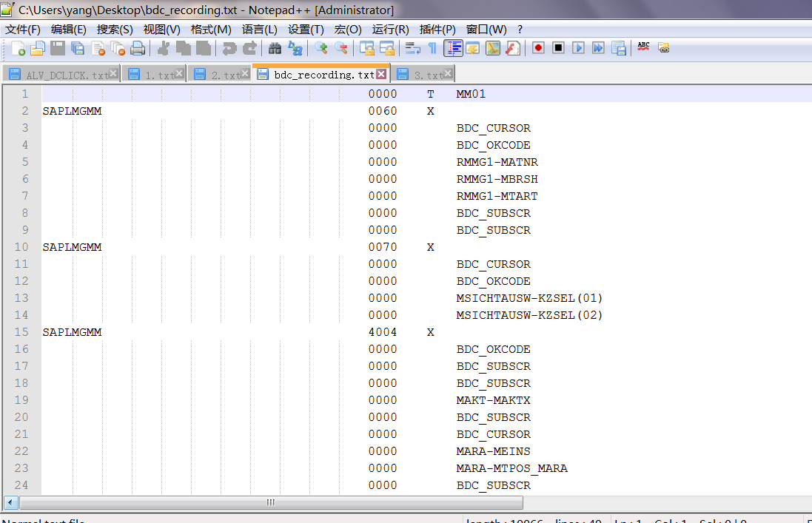
Task: Open the Document Map icon
Action: click(492, 48)
